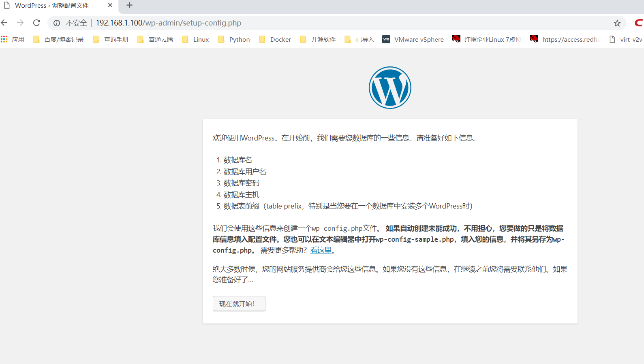644x364 pixels.
Task: Click the site info icon beside 不安全
Action: click(x=57, y=23)
